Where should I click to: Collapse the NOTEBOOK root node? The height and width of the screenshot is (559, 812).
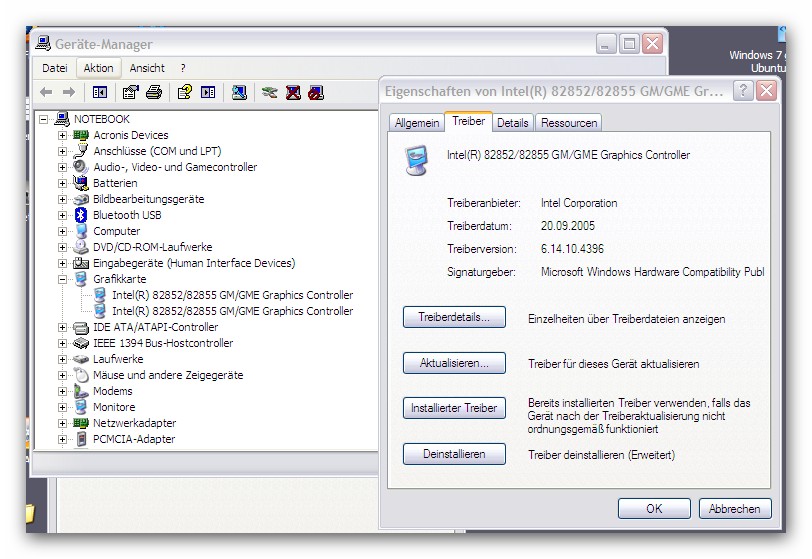pos(44,120)
